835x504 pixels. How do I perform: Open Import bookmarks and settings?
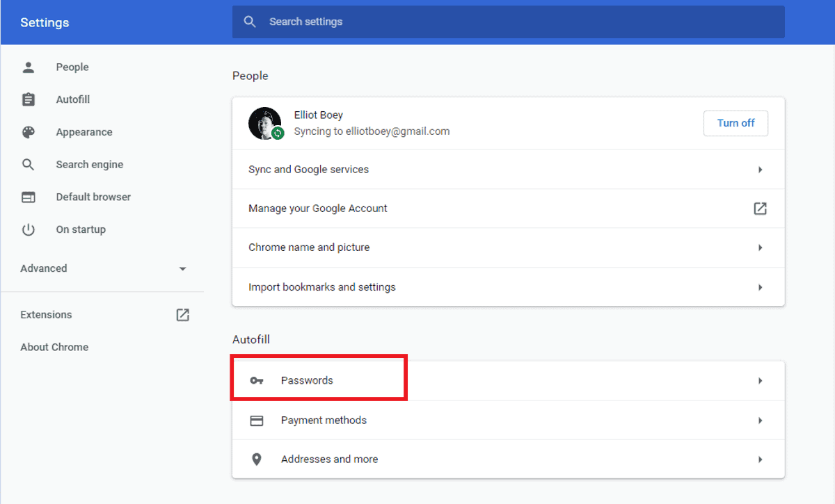(508, 287)
